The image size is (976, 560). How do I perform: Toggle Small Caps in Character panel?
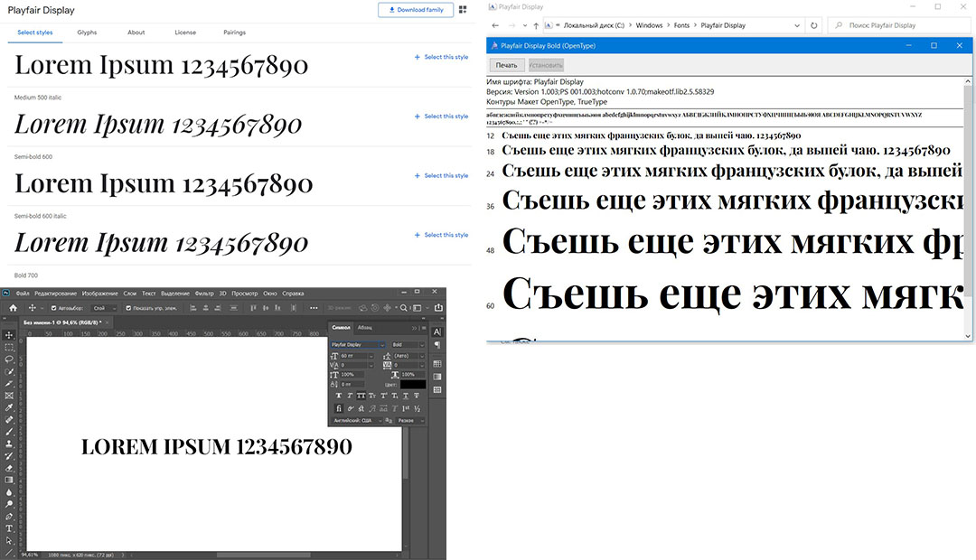click(372, 396)
